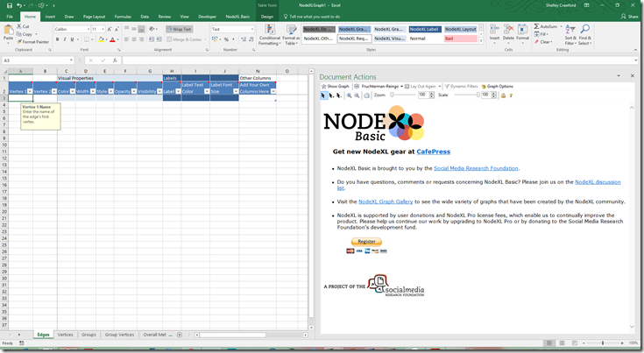644x353 pixels.
Task: Open Conditional Formatting menu
Action: coord(270,34)
